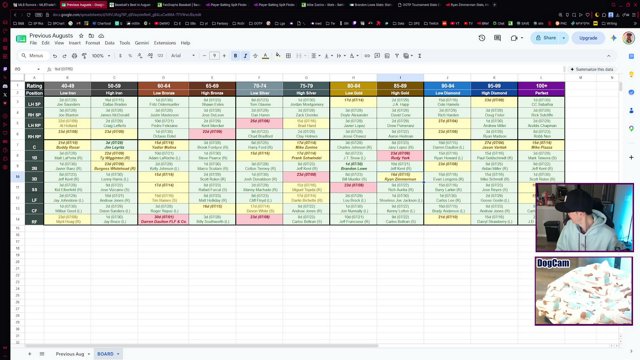Open the fill color picker
This screenshot has height=360, width=640.
click(x=278, y=56)
